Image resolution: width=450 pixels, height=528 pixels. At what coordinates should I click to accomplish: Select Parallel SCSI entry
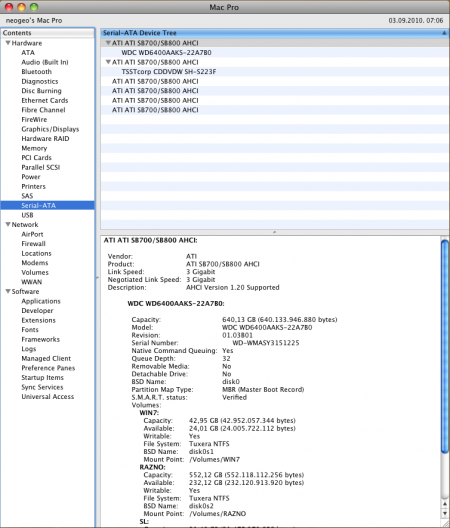41,167
